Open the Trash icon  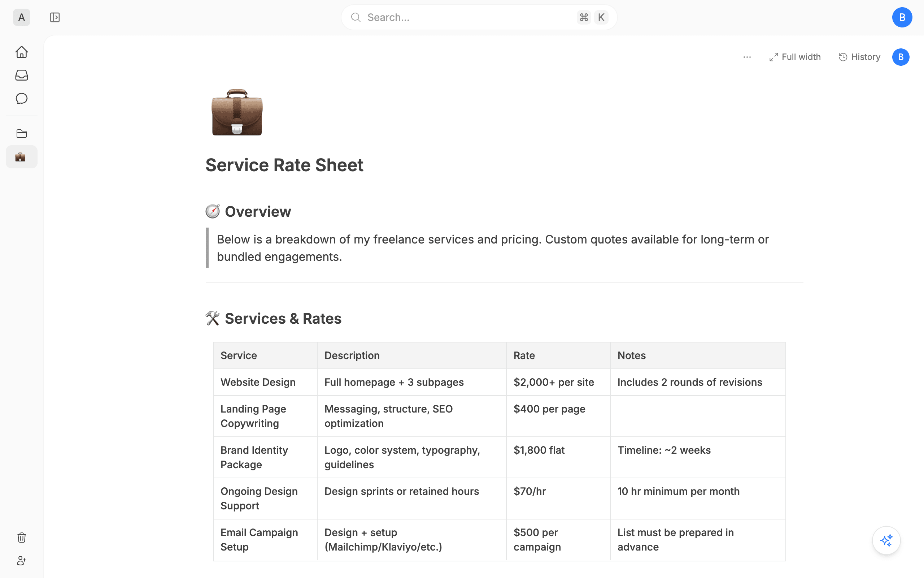pos(21,538)
